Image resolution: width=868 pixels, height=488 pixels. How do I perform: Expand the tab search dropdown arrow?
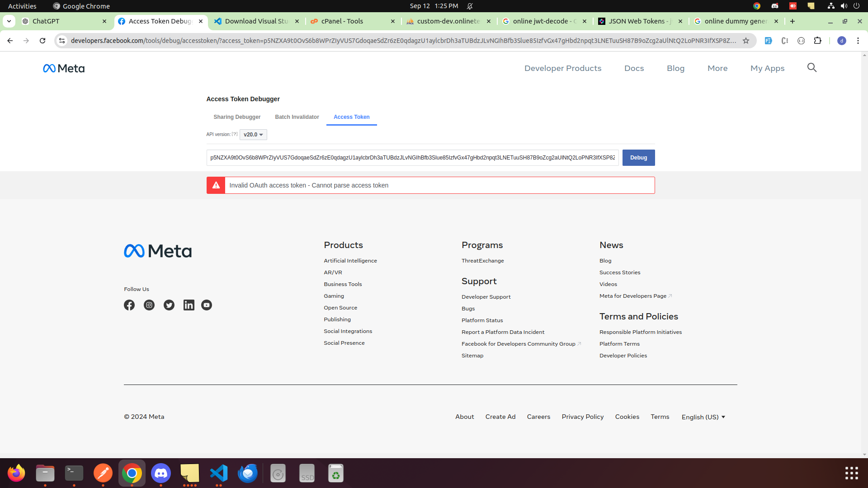pyautogui.click(x=9, y=21)
